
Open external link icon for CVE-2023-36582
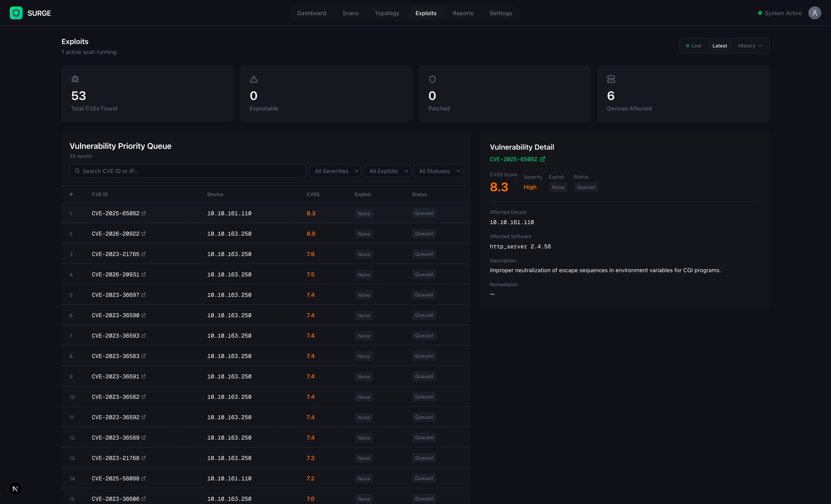pyautogui.click(x=143, y=397)
